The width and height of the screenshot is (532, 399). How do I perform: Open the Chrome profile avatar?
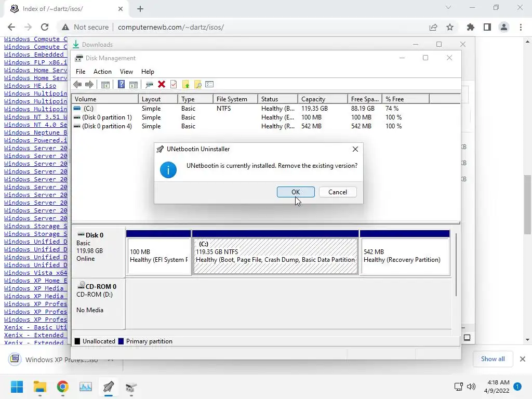[x=504, y=27]
